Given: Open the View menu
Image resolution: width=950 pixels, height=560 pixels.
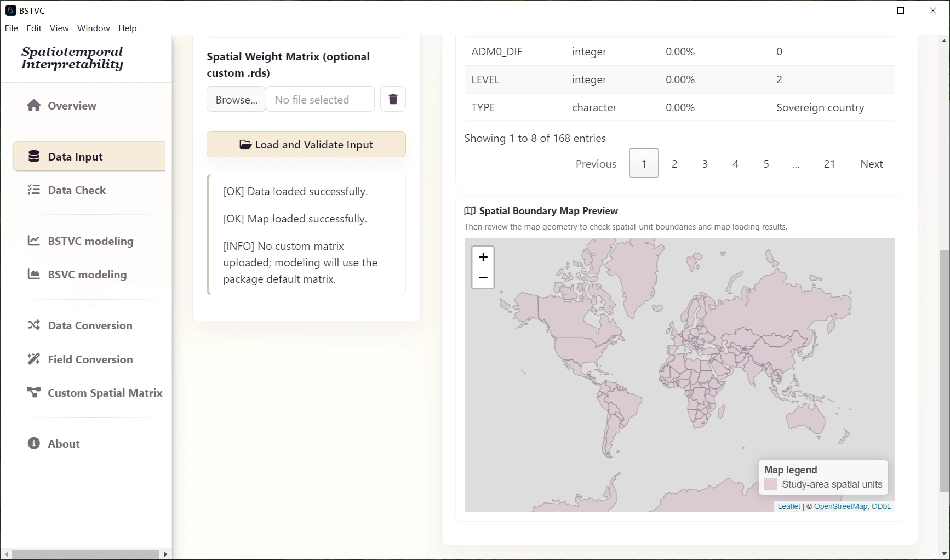Looking at the screenshot, I should tap(59, 28).
